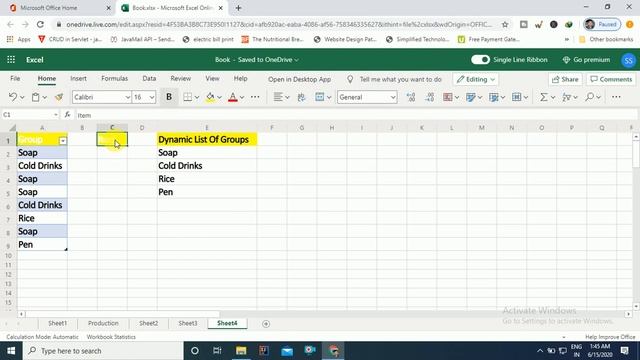The image size is (640, 360).
Task: Click the Paste clipboard icon
Action: (36, 97)
